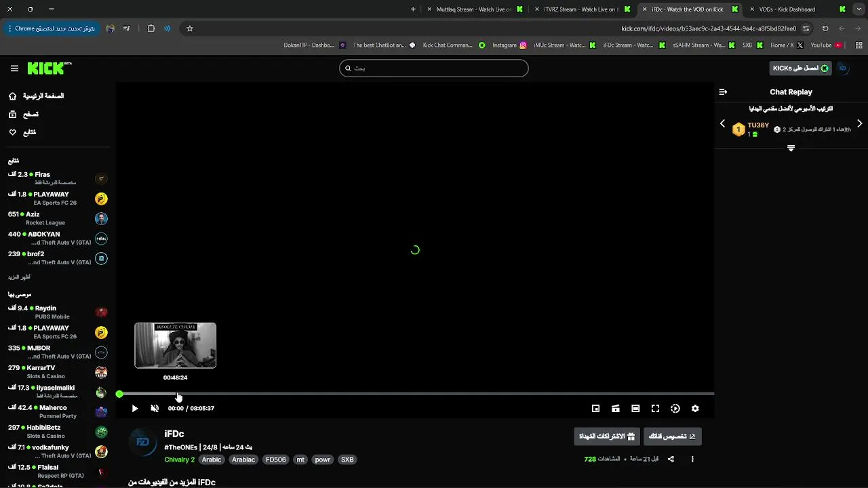
Task: Click the share video icon
Action: click(671, 459)
